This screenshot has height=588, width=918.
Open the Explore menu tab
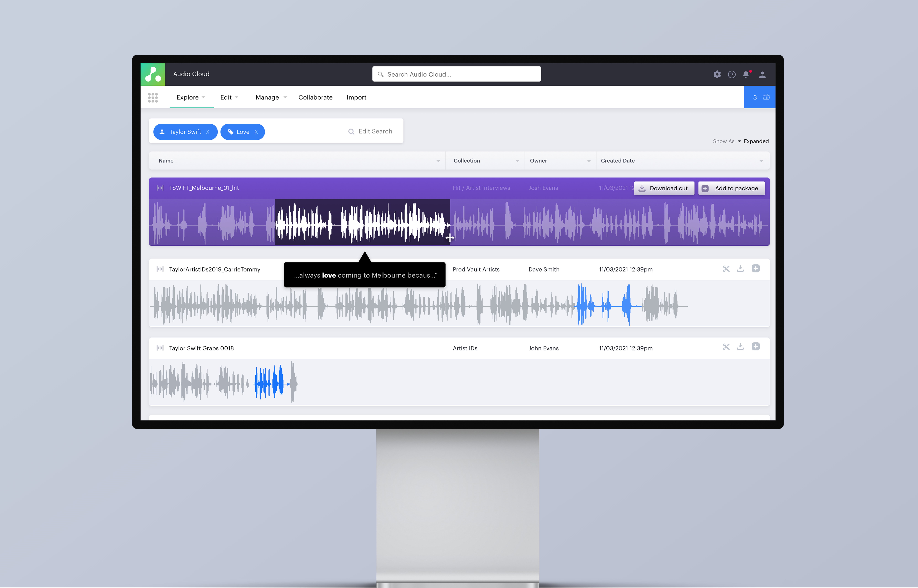191,97
